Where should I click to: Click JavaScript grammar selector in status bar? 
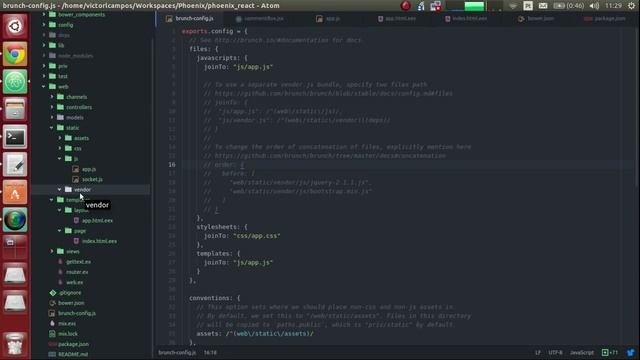(582, 352)
